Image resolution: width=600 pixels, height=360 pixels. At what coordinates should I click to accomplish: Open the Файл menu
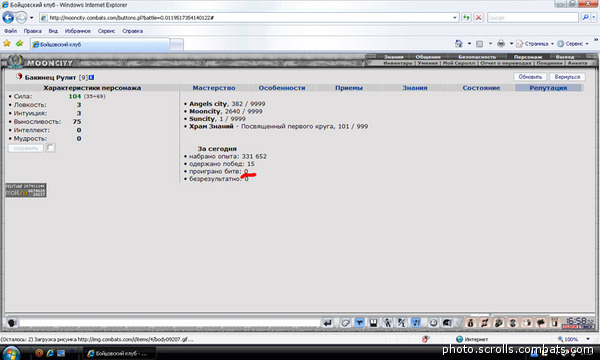tap(10, 31)
